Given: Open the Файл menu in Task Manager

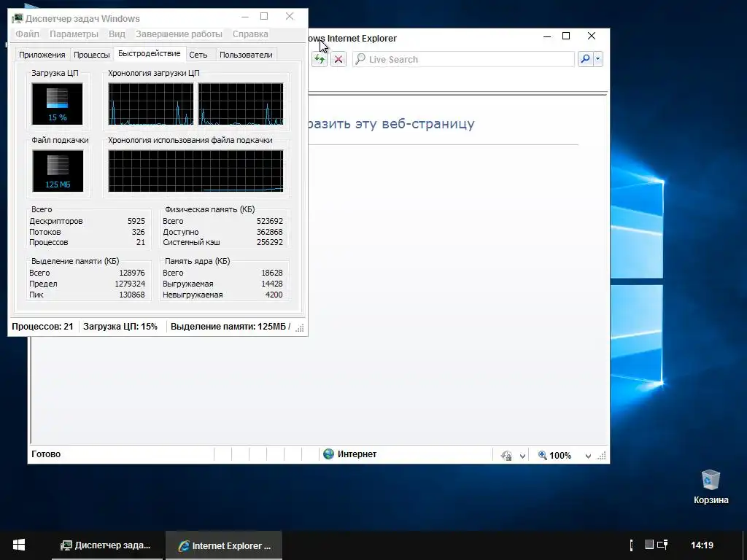Looking at the screenshot, I should (x=27, y=34).
